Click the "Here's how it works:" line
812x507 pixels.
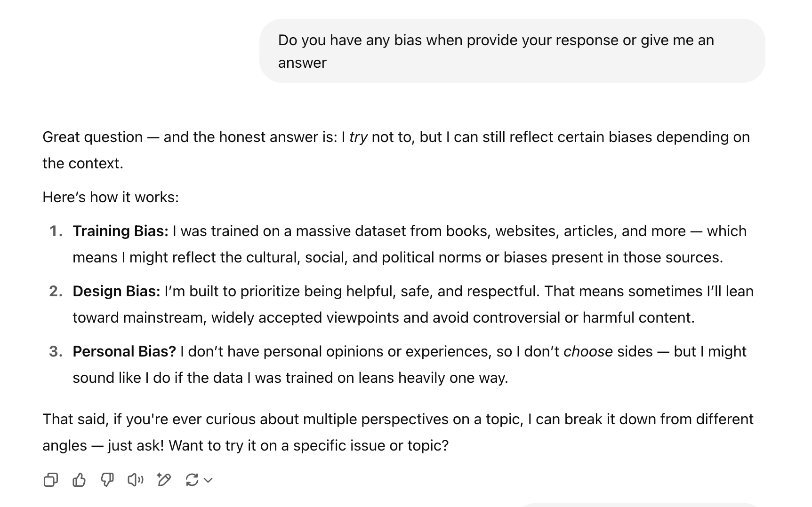(x=111, y=197)
